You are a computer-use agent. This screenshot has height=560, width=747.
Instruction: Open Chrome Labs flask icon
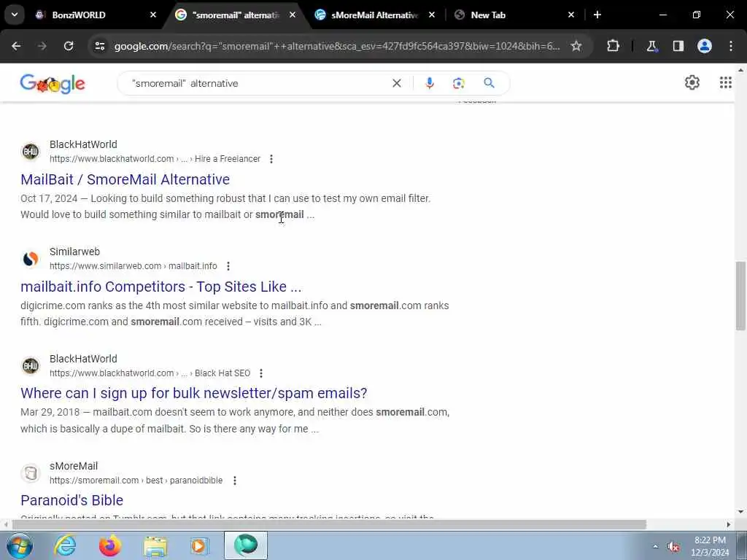(x=651, y=46)
